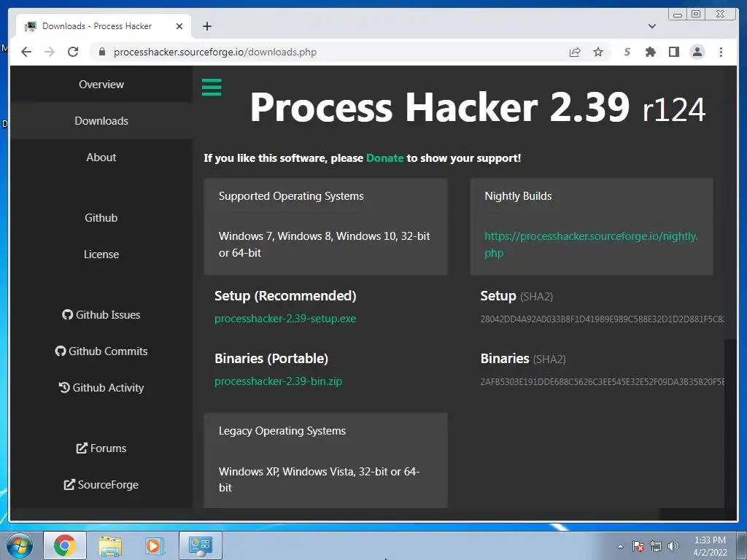Open Github Activity in sidebar
This screenshot has width=747, height=560.
pos(101,388)
